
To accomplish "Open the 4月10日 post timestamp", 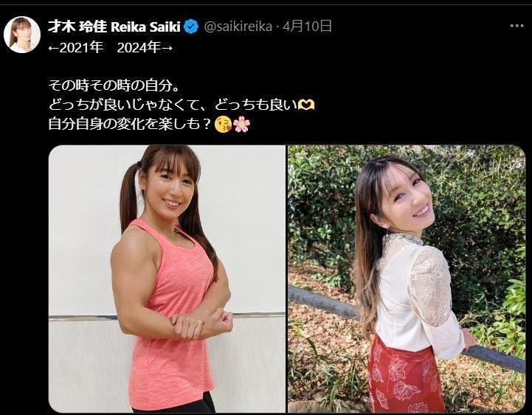I will [307, 26].
